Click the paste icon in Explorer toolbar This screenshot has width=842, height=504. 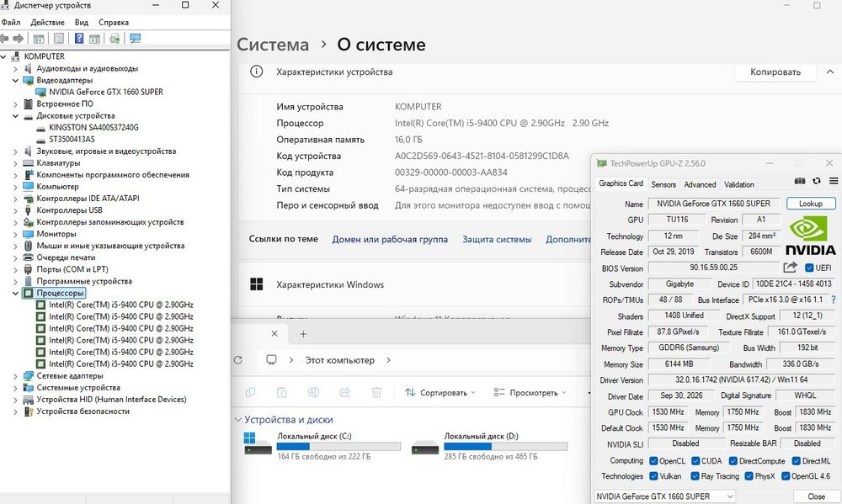282,392
